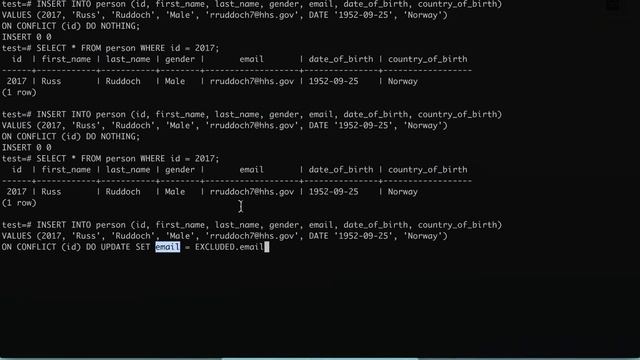Click the email address in the first result row

pos(252,81)
